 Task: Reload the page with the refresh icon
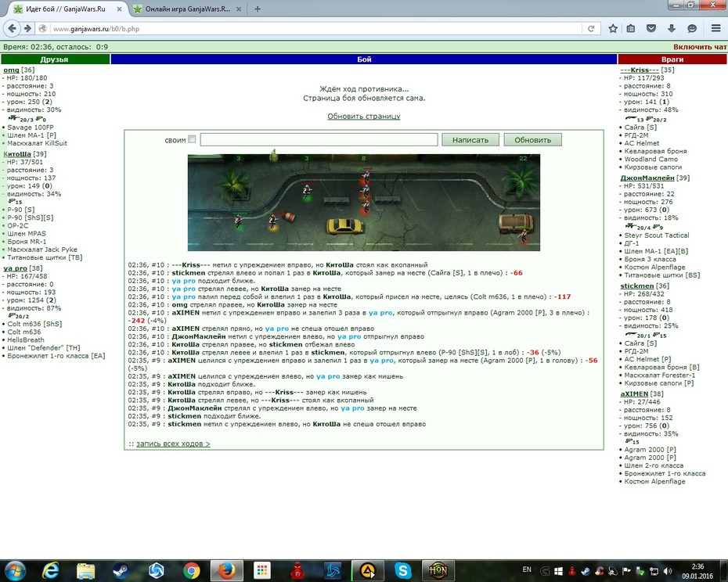click(x=591, y=29)
